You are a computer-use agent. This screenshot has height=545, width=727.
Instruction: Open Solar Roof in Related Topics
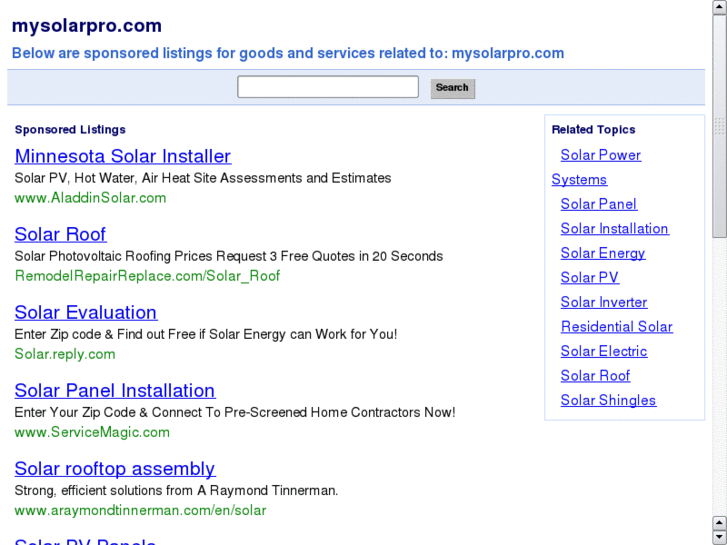tap(595, 376)
